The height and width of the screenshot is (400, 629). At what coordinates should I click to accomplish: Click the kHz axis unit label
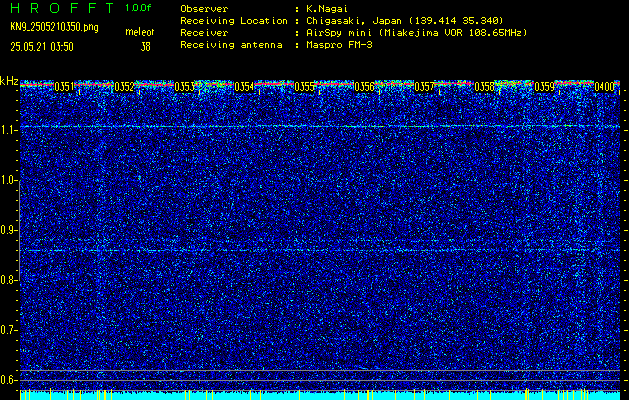(x=9, y=81)
